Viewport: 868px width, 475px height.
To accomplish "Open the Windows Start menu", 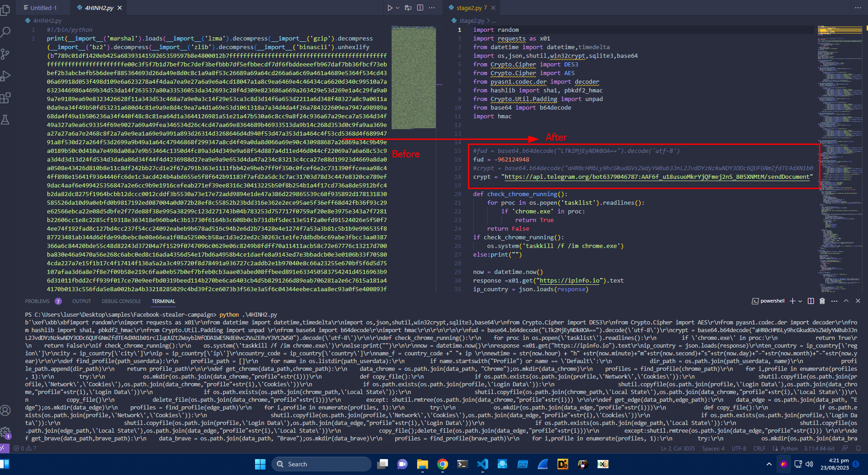I will point(260,464).
